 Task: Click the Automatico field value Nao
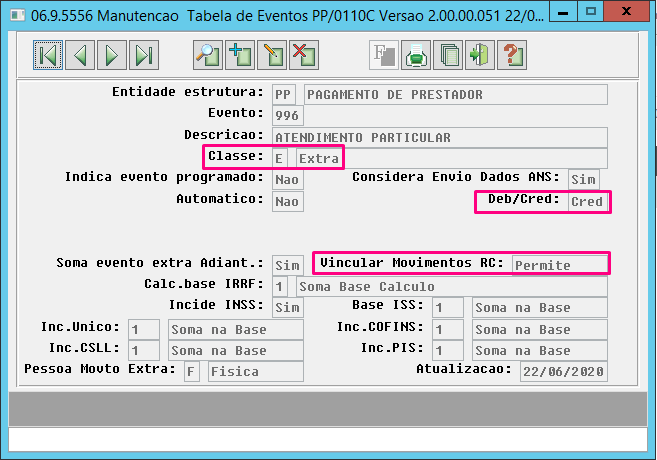pyautogui.click(x=288, y=202)
